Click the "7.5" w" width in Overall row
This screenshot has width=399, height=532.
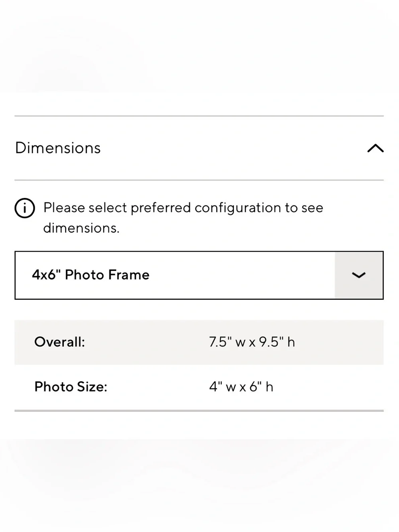227,342
